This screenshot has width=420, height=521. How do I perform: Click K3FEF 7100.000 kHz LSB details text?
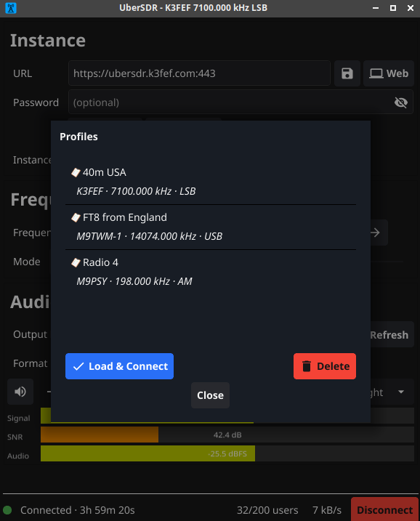[x=136, y=191]
